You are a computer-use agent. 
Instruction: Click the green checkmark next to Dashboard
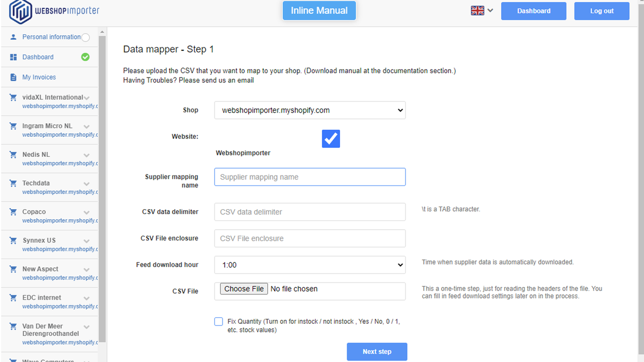(85, 57)
